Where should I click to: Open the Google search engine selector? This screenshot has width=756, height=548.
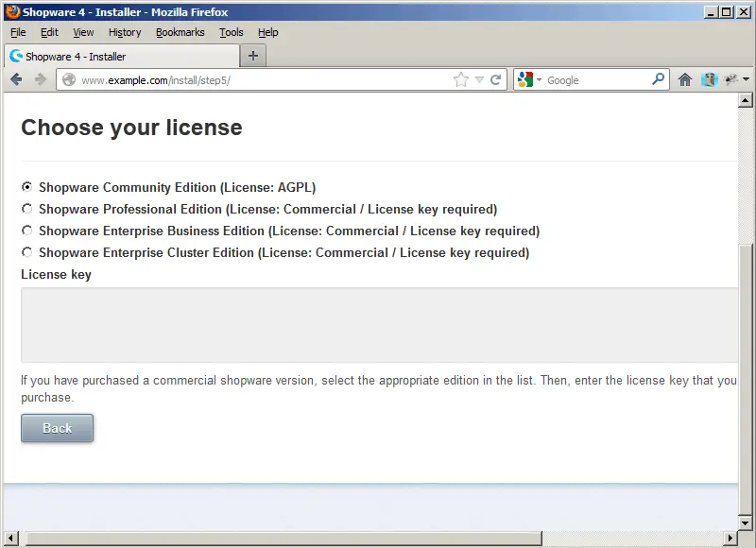(x=529, y=79)
